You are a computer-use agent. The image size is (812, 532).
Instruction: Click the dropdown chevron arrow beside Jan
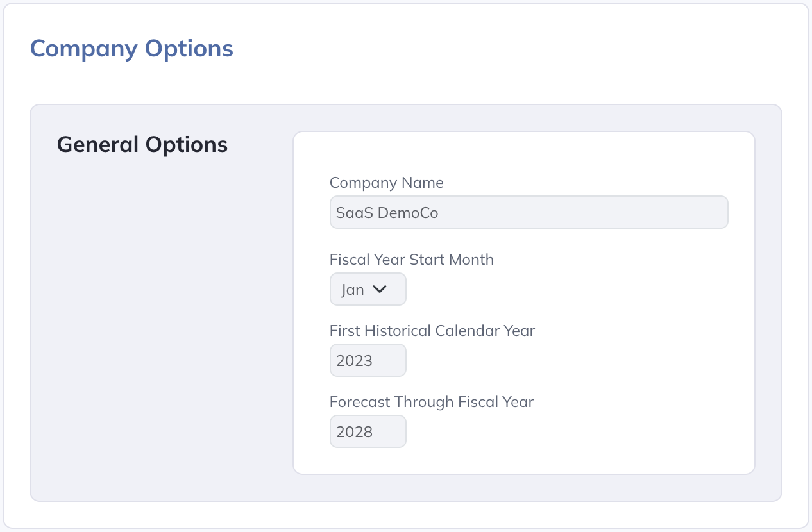pyautogui.click(x=380, y=289)
